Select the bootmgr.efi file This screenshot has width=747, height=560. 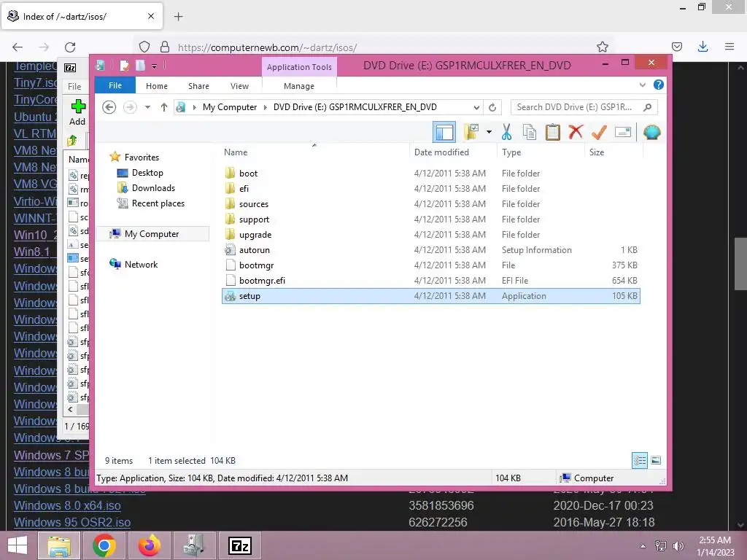pos(430,281)
